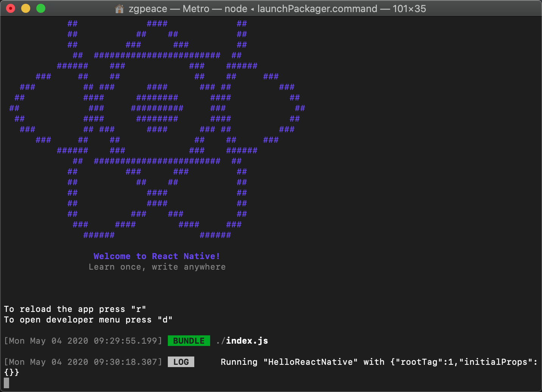542x392 pixels.
Task: Click the terminal cursor block at the prompt
Action: coord(6,383)
